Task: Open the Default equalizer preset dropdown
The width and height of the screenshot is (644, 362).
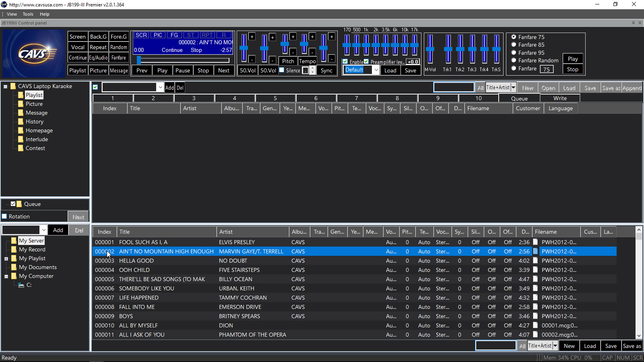Action: pos(376,70)
